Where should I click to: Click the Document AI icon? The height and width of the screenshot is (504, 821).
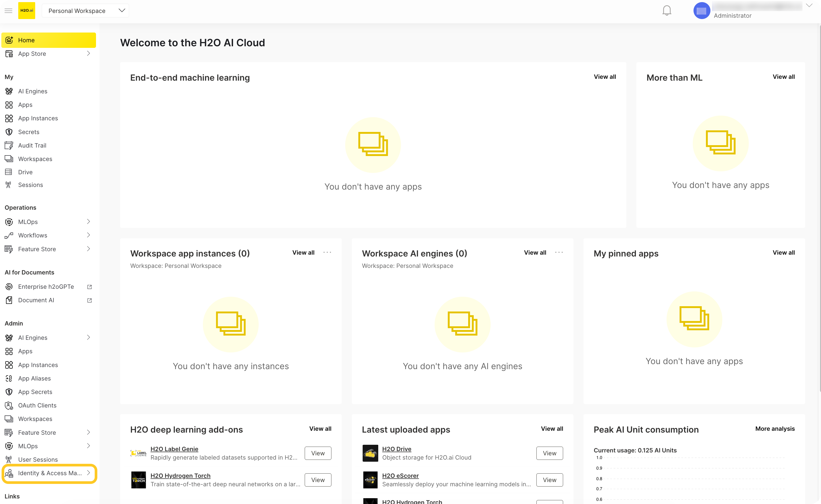click(9, 300)
